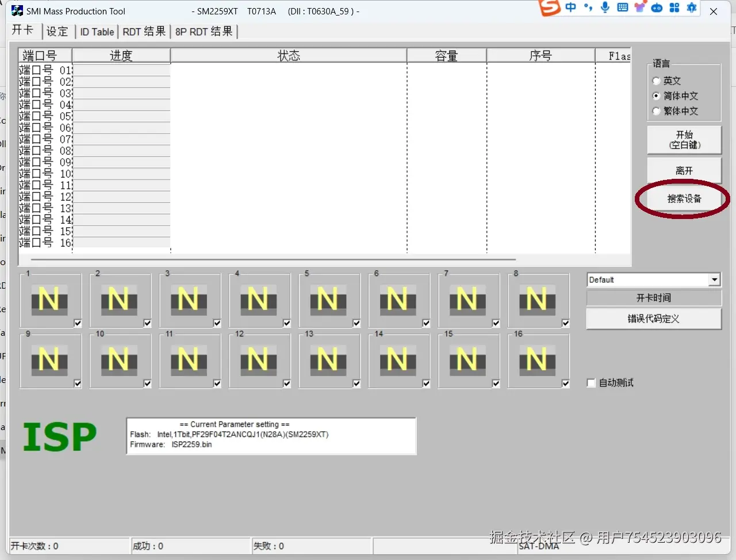
Task: Uncheck the port 2 checkbox
Action: coord(147,323)
